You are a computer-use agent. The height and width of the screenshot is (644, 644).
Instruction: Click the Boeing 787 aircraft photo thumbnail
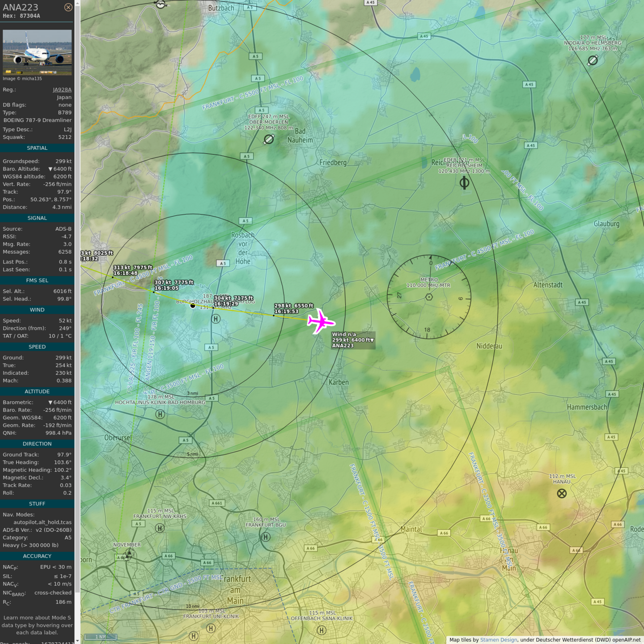37,52
